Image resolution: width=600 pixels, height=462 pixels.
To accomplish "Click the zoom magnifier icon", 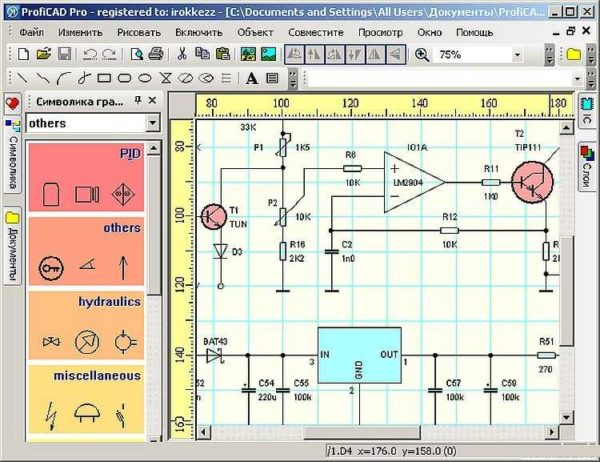I will (x=422, y=54).
